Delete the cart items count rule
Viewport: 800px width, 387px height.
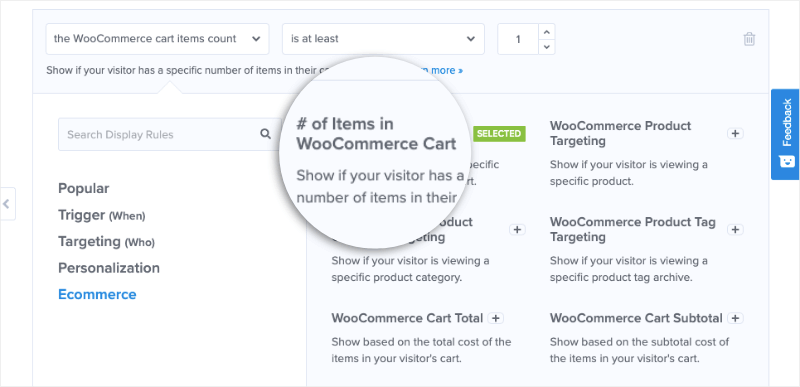[749, 39]
